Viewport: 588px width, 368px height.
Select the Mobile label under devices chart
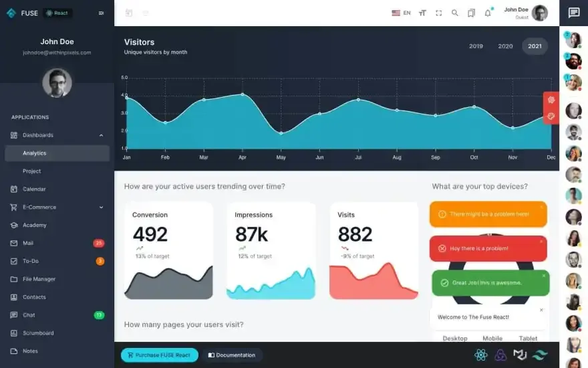click(x=492, y=339)
